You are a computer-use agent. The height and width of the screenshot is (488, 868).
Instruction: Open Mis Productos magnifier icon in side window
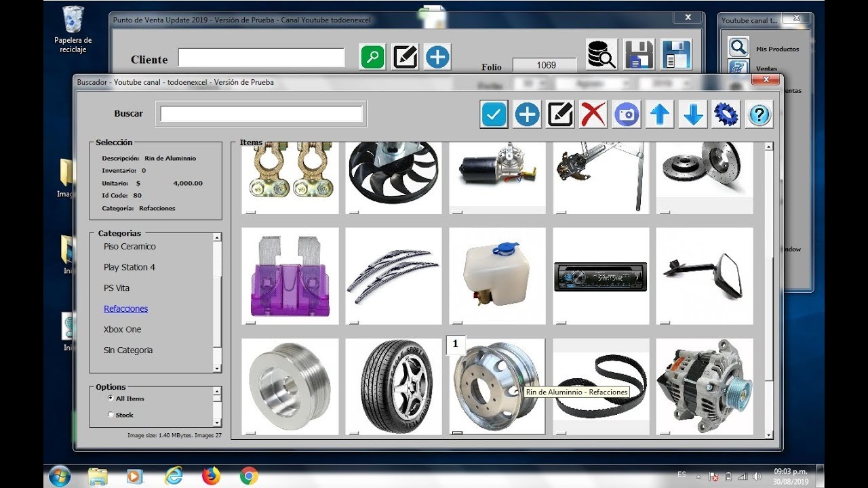pyautogui.click(x=738, y=47)
